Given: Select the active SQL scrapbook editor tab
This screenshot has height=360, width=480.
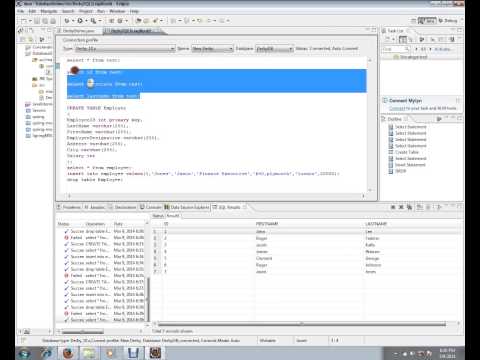Looking at the screenshot, I should pyautogui.click(x=131, y=31).
